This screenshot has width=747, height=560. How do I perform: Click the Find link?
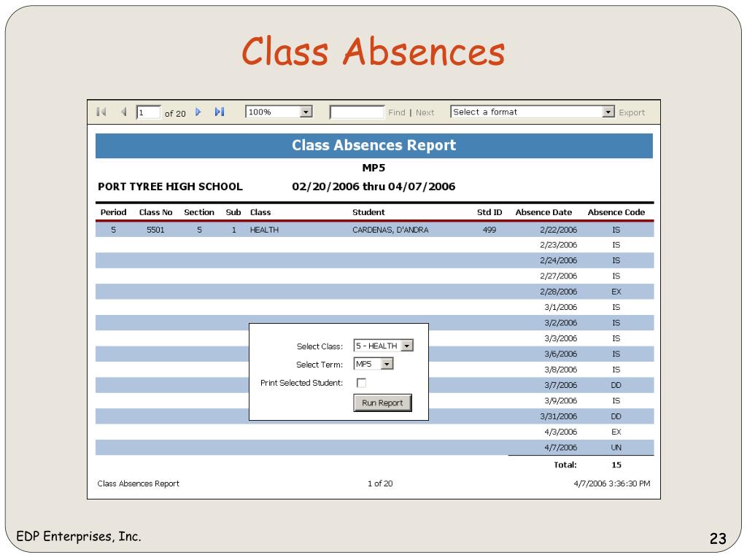tap(396, 112)
